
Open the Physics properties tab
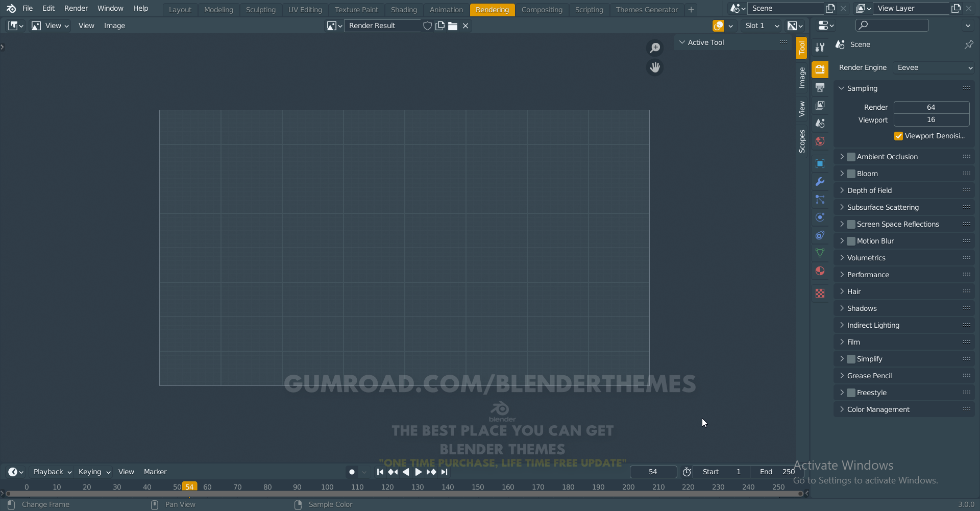pos(820,217)
